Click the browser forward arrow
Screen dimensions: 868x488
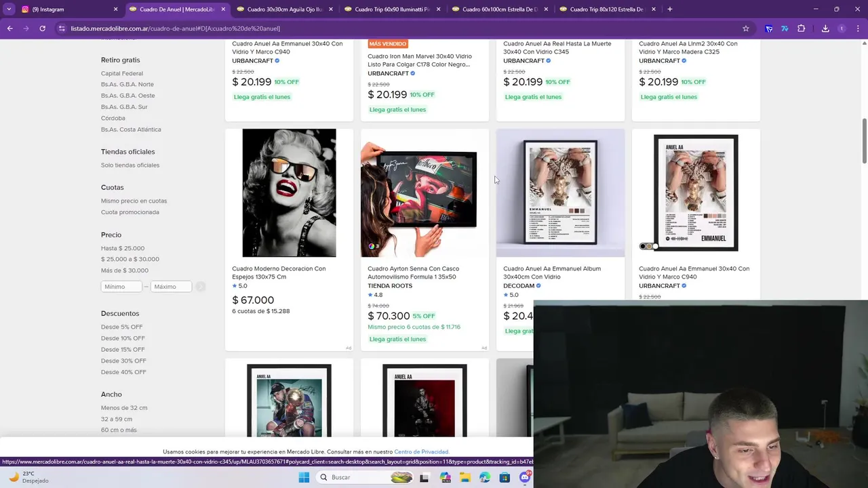pos(26,28)
